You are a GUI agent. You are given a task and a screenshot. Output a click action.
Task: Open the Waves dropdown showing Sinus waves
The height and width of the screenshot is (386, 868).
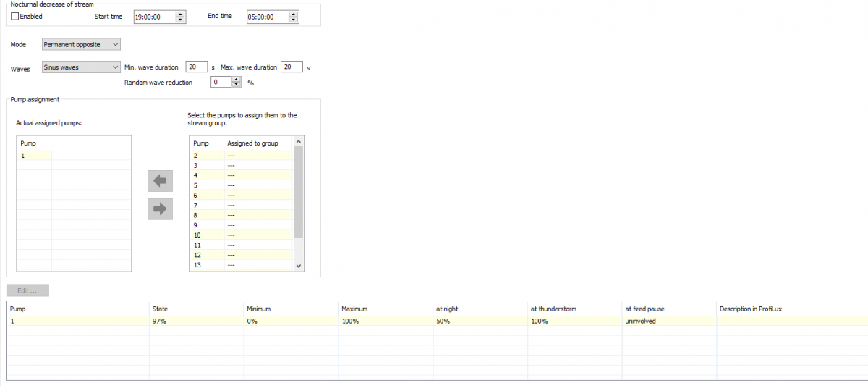[x=81, y=67]
